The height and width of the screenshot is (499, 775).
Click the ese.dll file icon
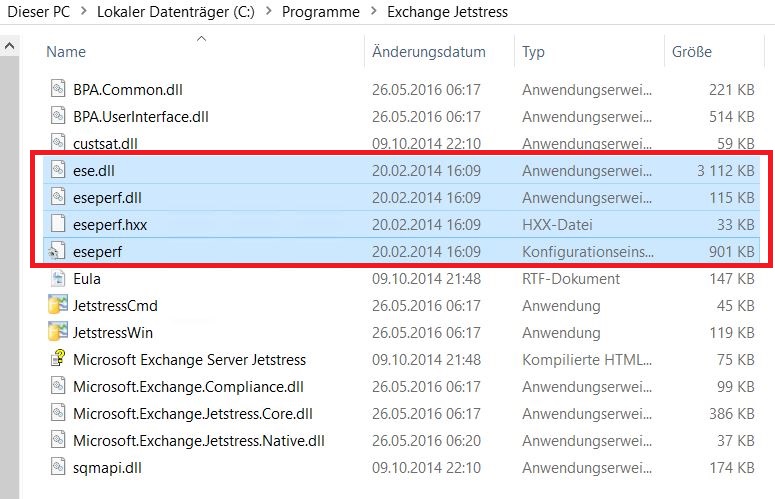(57, 170)
